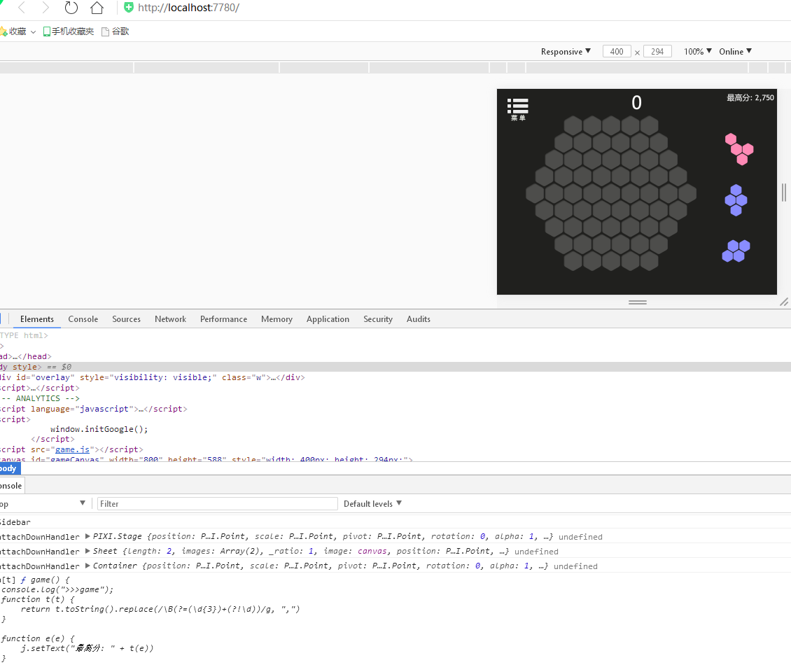Image resolution: width=791 pixels, height=672 pixels.
Task: Click the Console drawer tab label
Action: 12,486
